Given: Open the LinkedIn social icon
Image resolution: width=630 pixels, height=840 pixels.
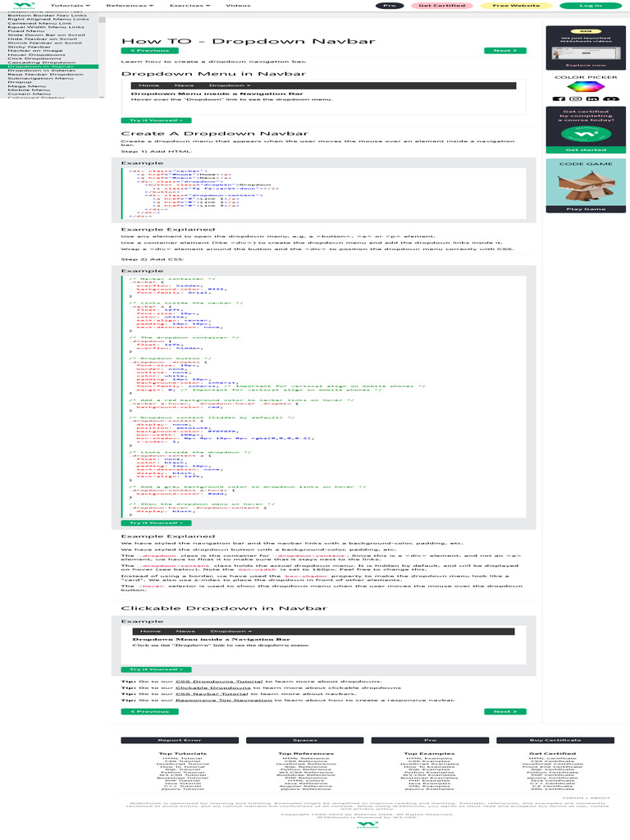Looking at the screenshot, I should point(592,98).
